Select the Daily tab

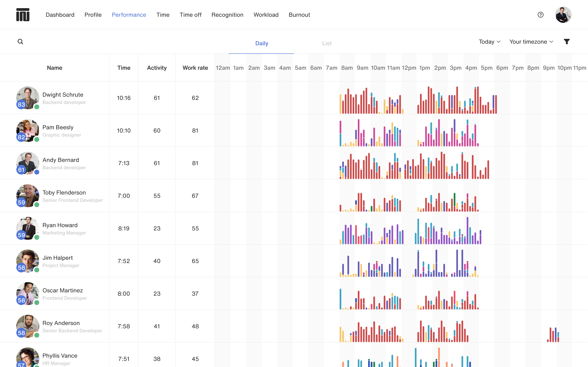(x=262, y=43)
